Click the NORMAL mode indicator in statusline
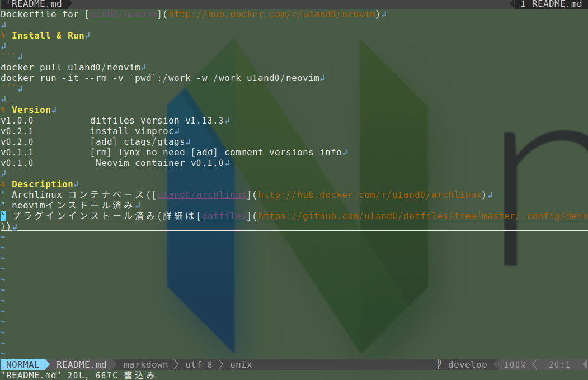 pos(22,365)
